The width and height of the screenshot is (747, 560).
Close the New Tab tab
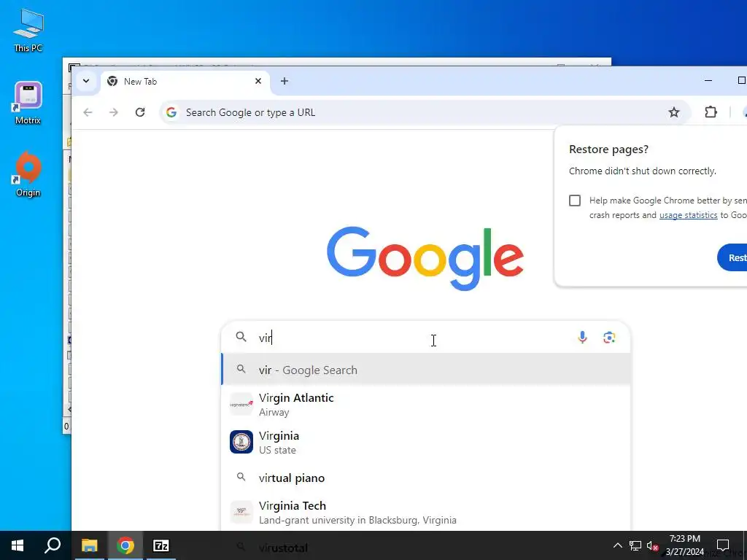(x=258, y=81)
